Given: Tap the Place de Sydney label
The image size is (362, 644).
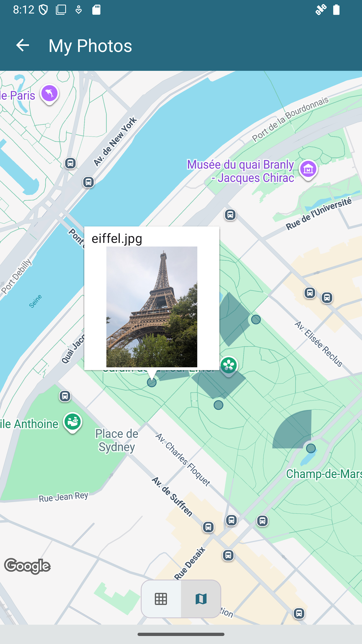Looking at the screenshot, I should (x=117, y=440).
